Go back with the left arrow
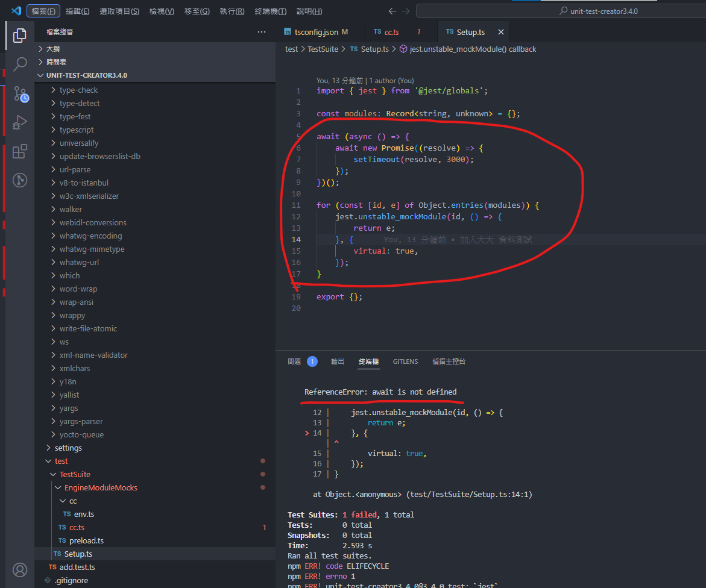 coord(392,11)
